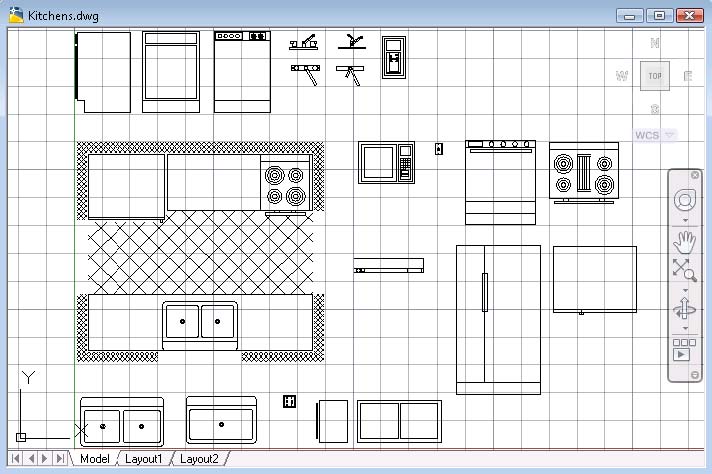Select the two-door cabinet block at bottom
Screen dimensions: 712x474
(399, 421)
